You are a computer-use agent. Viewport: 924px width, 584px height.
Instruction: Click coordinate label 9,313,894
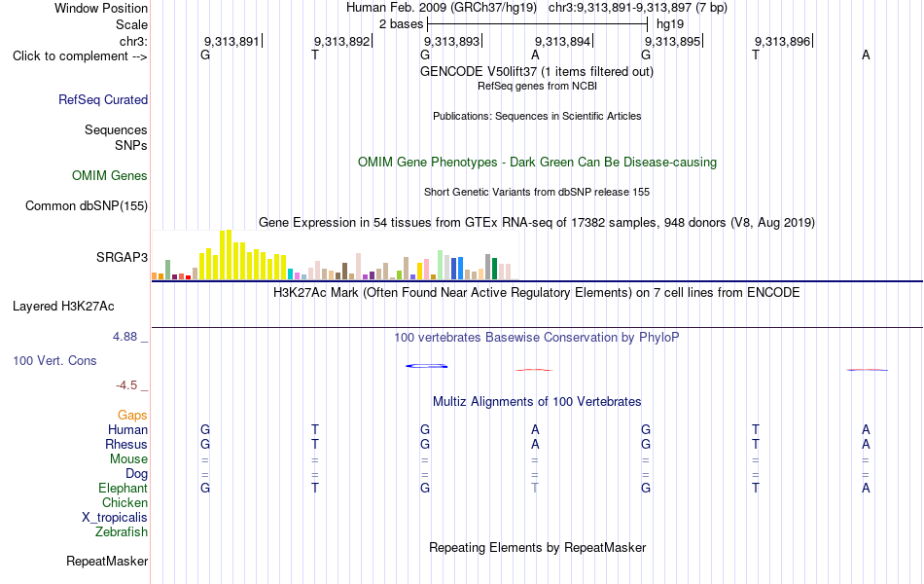(x=562, y=41)
